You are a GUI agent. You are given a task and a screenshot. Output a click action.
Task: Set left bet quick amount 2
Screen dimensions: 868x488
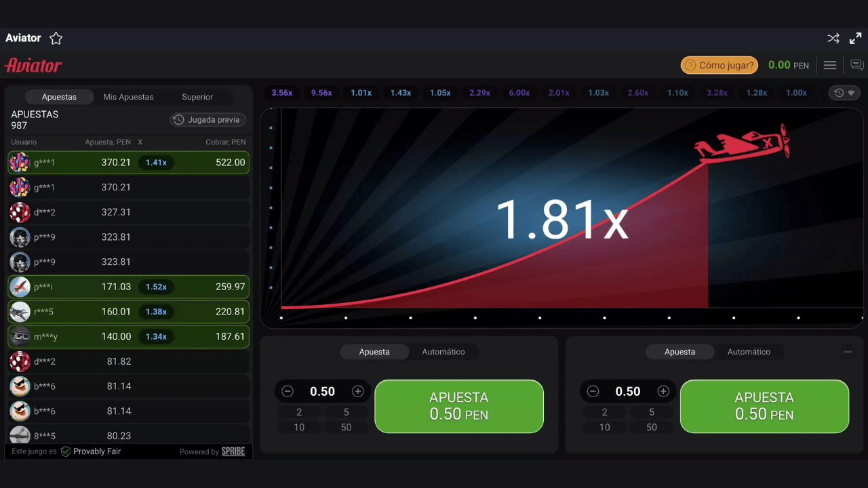tap(299, 412)
